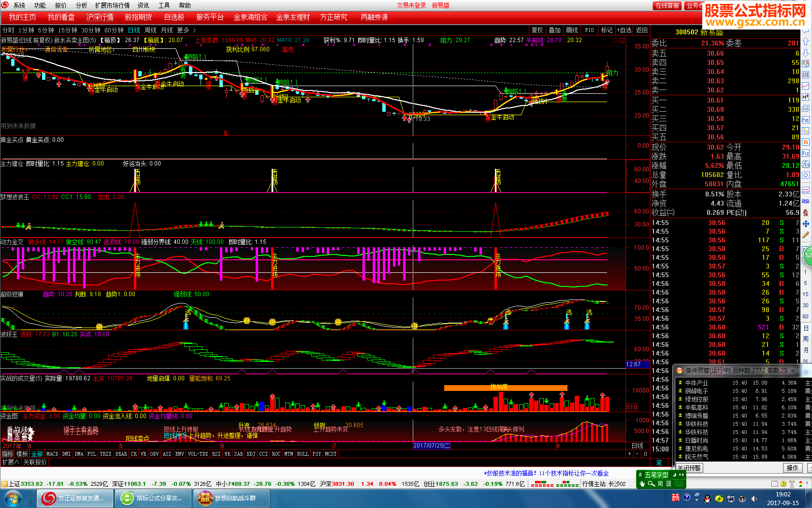This screenshot has height=508, width=812.
Task: Select the 60分钟 chart period
Action: coord(114,30)
